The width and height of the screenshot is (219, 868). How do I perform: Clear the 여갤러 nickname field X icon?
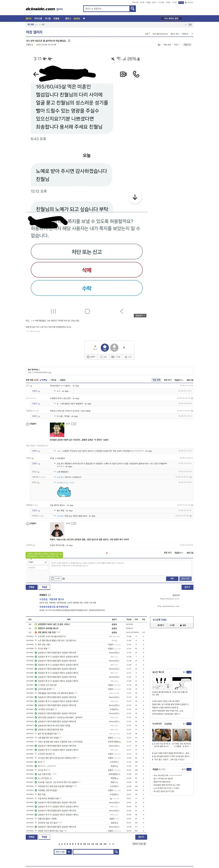click(46, 562)
